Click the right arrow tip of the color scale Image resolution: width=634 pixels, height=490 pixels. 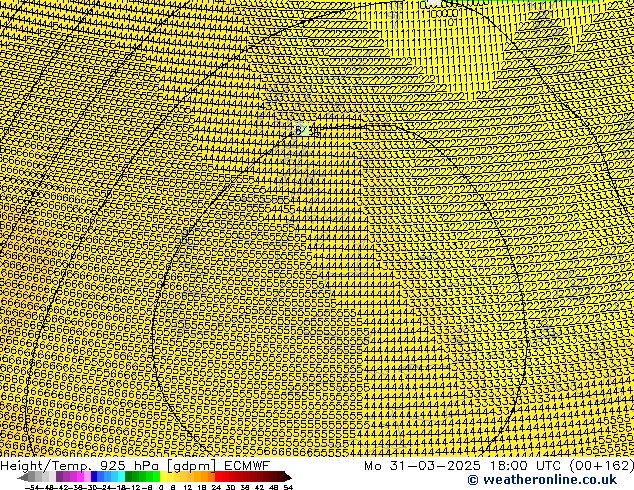pyautogui.click(x=289, y=478)
